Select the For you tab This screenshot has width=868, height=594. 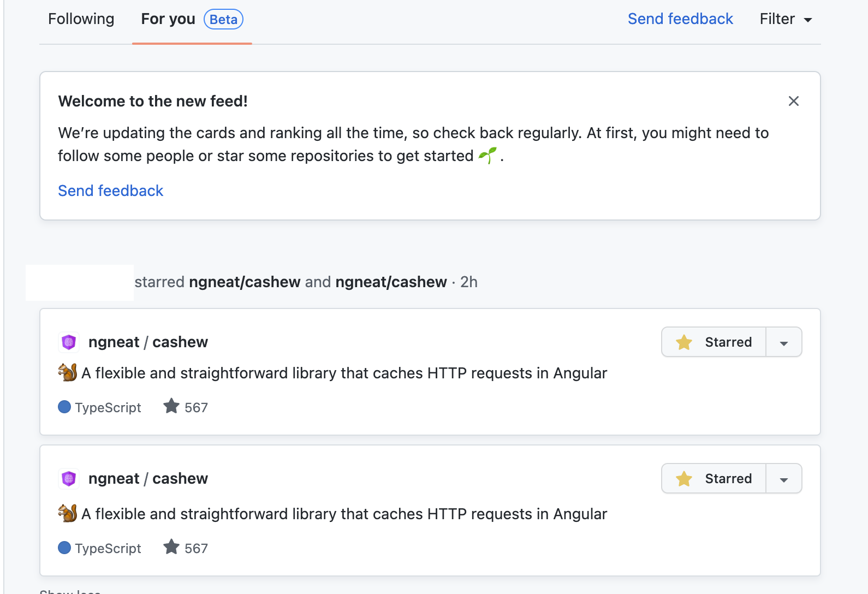(x=168, y=19)
